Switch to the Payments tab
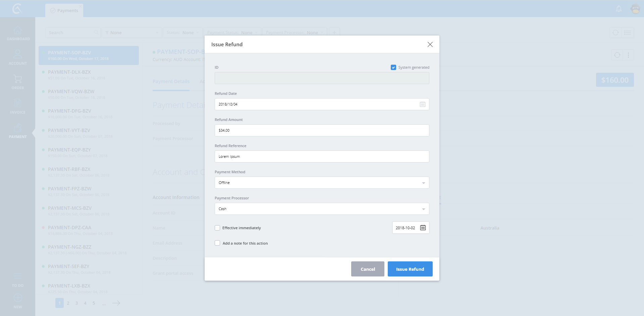Viewport: 644px width, 316px height. (64, 11)
